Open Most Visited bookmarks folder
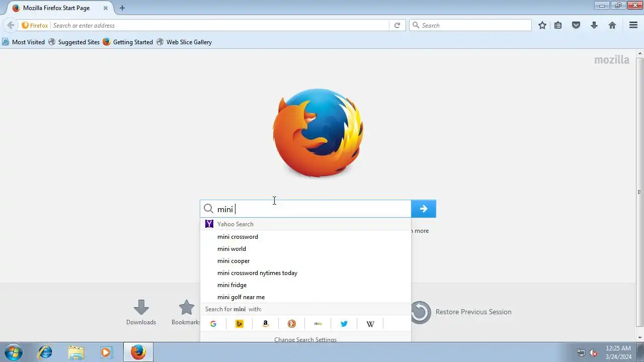 23,42
